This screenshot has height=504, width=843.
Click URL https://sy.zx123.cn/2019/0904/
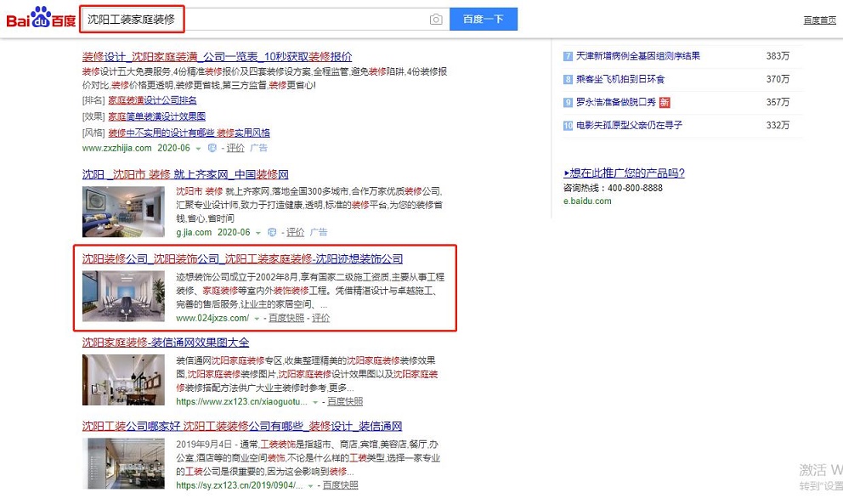[x=240, y=485]
